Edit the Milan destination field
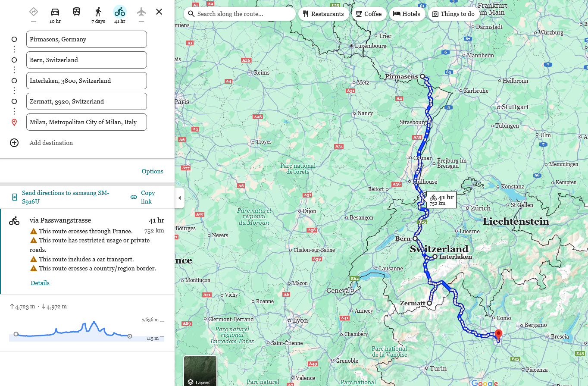Screen dimensions: 588x386 coord(87,122)
